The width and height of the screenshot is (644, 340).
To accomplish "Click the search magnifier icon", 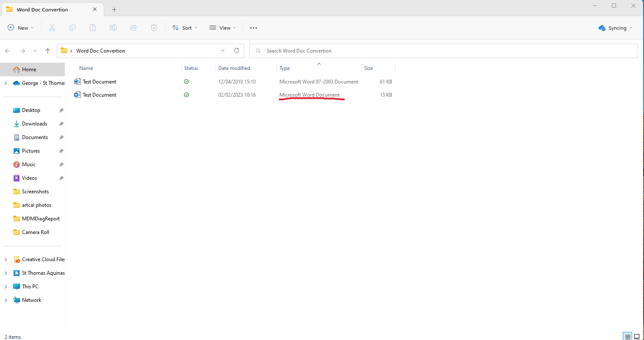I will point(258,51).
